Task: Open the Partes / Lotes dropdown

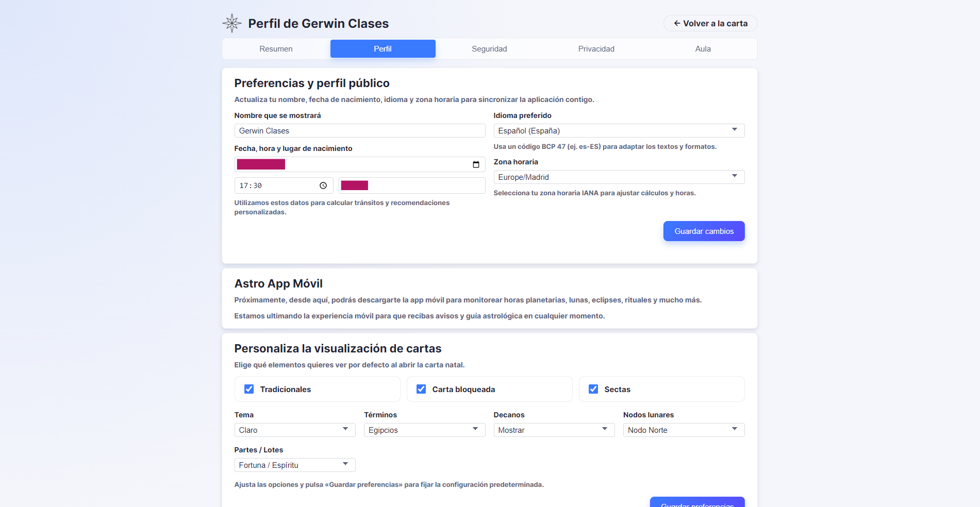Action: coord(294,465)
